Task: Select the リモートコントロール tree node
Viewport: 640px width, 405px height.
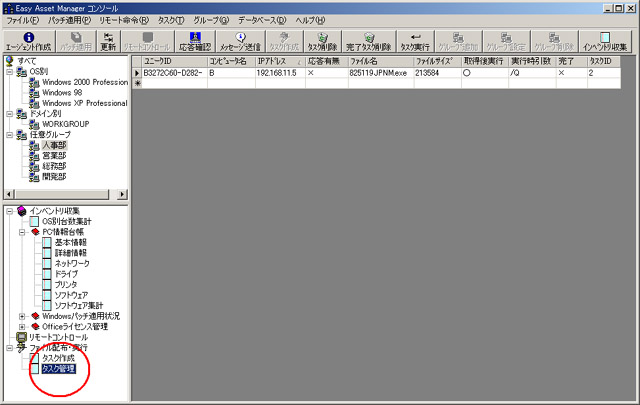Action: (x=58, y=337)
